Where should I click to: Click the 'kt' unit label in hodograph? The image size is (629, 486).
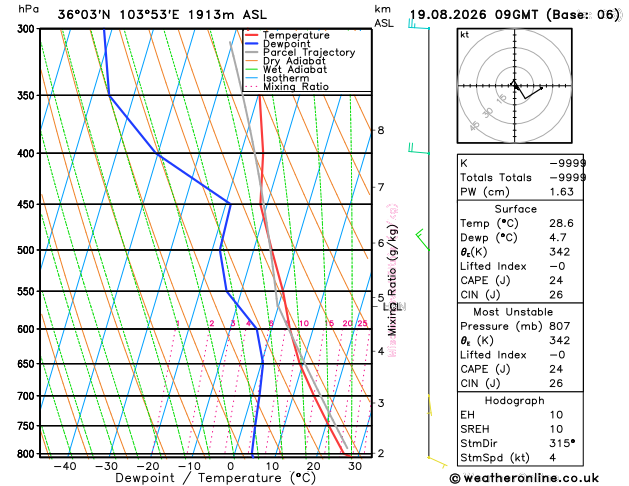[x=465, y=35]
